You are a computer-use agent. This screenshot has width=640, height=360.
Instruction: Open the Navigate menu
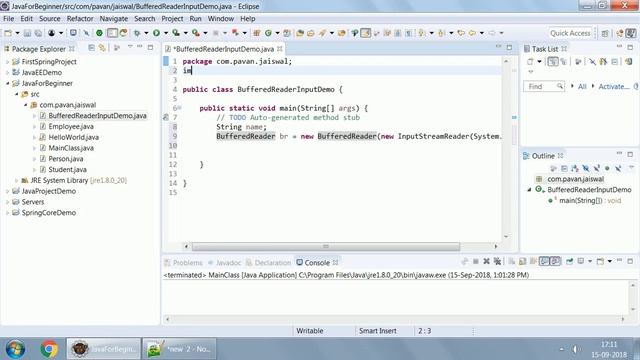tap(113, 19)
